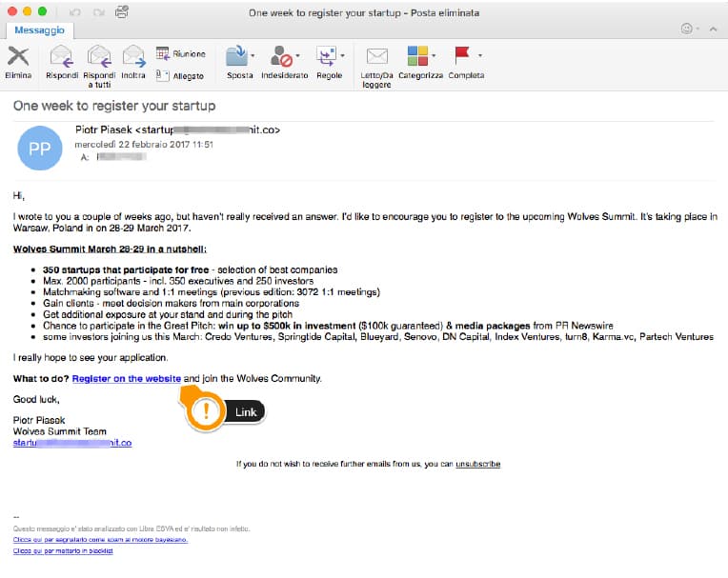Click the green macOS fullscreen button

(42, 11)
